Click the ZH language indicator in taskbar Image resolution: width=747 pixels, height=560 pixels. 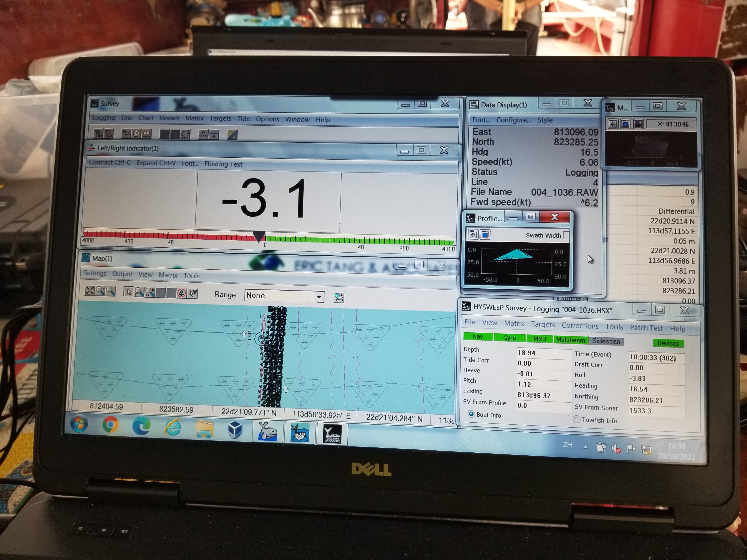coord(567,445)
